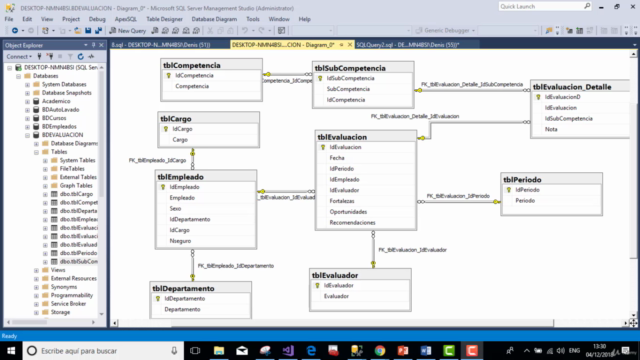Open the Object Explorer window options dropdown arrow
This screenshot has width=640, height=360.
point(86,45)
